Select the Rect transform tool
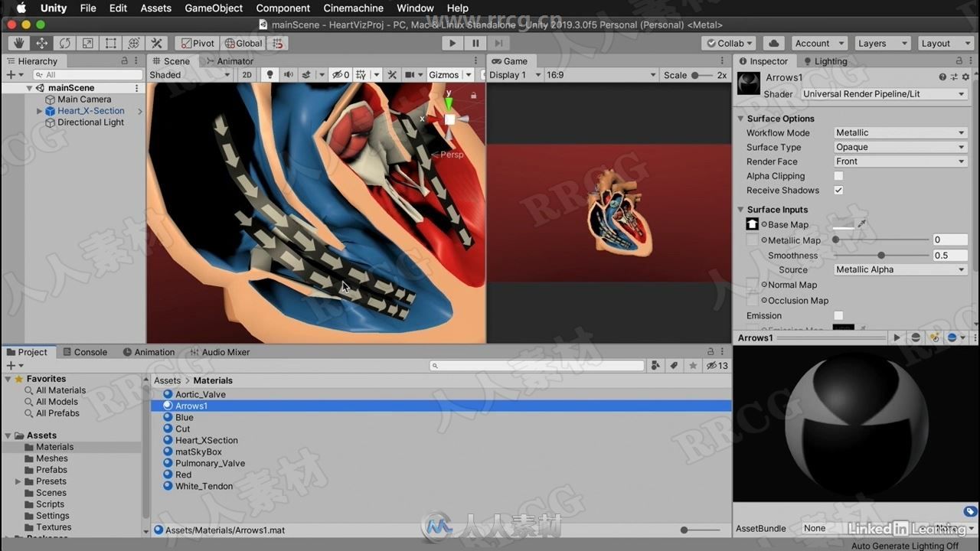Viewport: 980px width, 551px height. click(110, 44)
